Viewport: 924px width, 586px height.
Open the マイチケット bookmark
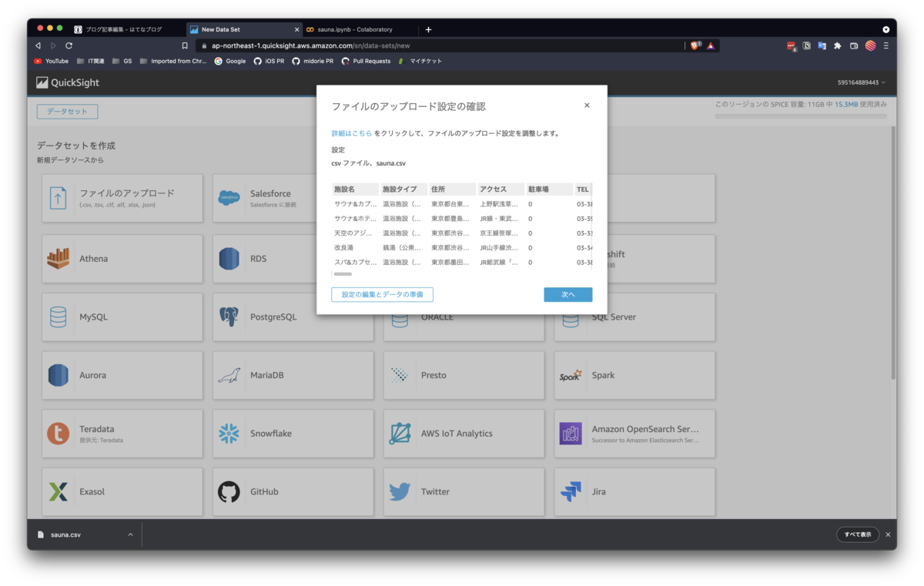pyautogui.click(x=420, y=61)
